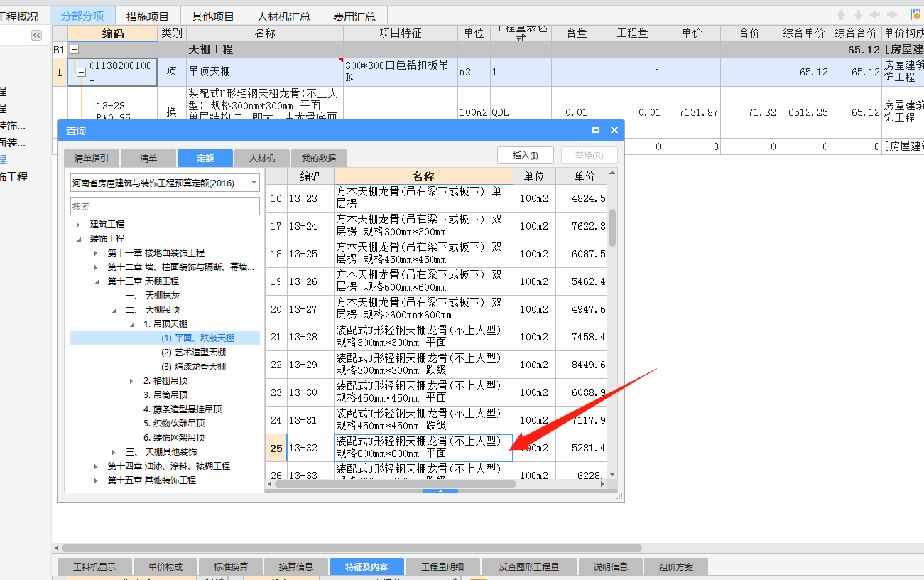Expand 第十二章 墙、柱面装饰 node
The width and height of the screenshot is (924, 580).
point(96,267)
